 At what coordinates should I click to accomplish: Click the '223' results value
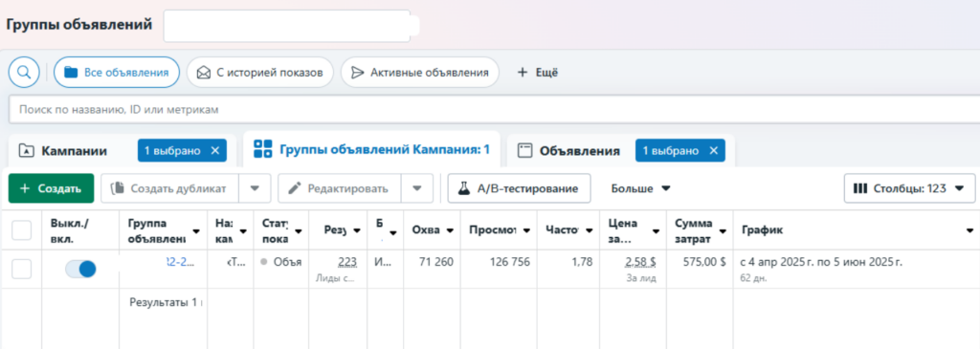[x=346, y=262]
